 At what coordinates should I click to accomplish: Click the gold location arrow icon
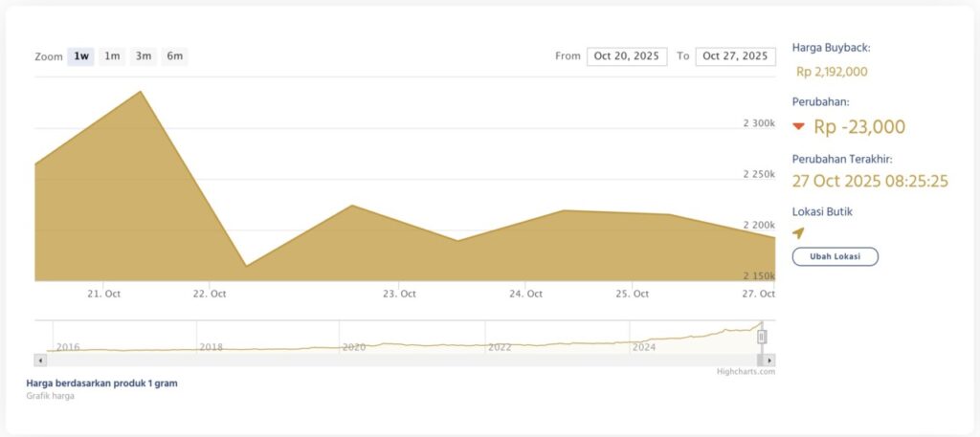coord(798,232)
